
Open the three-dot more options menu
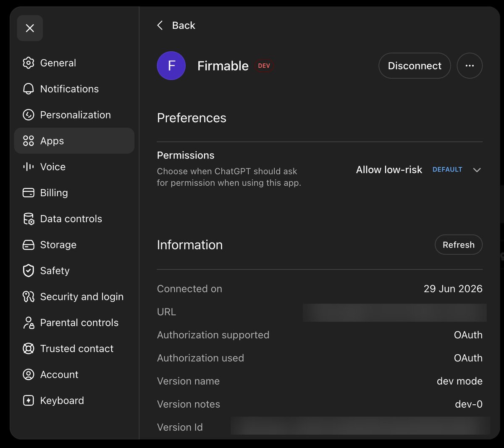(x=470, y=66)
